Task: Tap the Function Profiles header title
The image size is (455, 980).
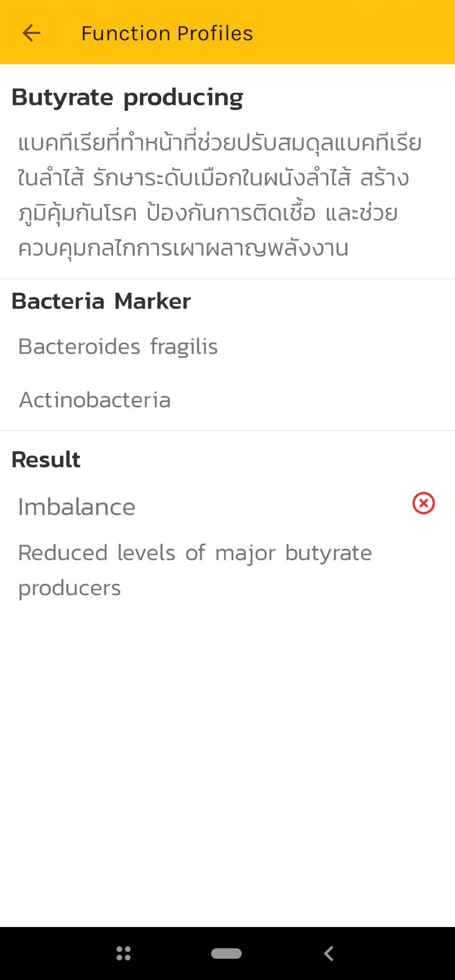Action: [167, 33]
